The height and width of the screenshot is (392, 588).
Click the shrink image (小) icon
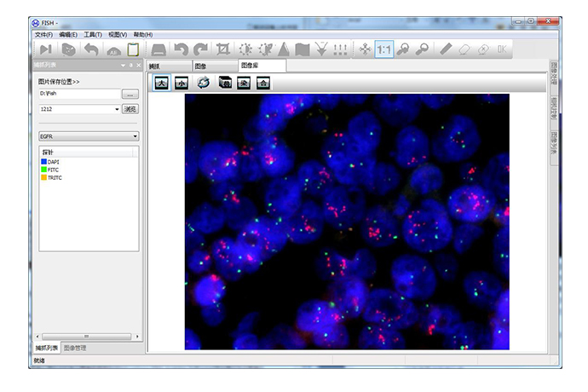[181, 83]
